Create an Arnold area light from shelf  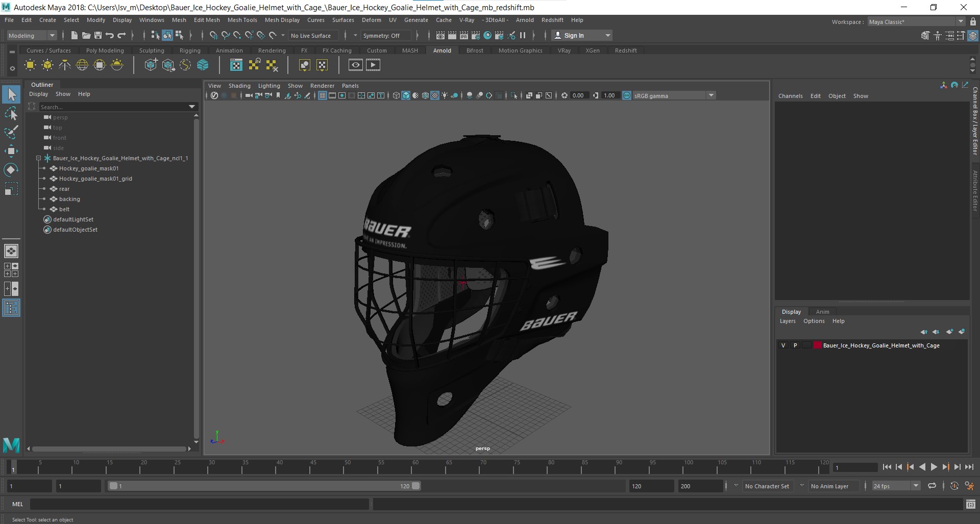(30, 65)
